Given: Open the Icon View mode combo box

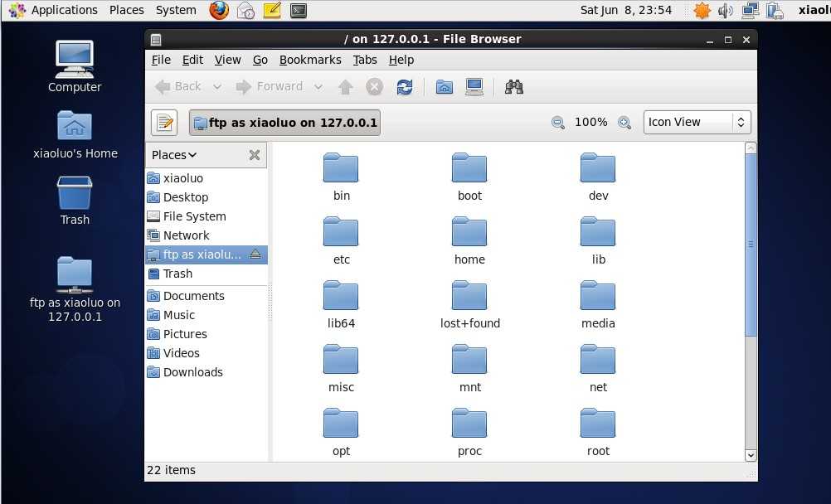Looking at the screenshot, I should [x=697, y=123].
